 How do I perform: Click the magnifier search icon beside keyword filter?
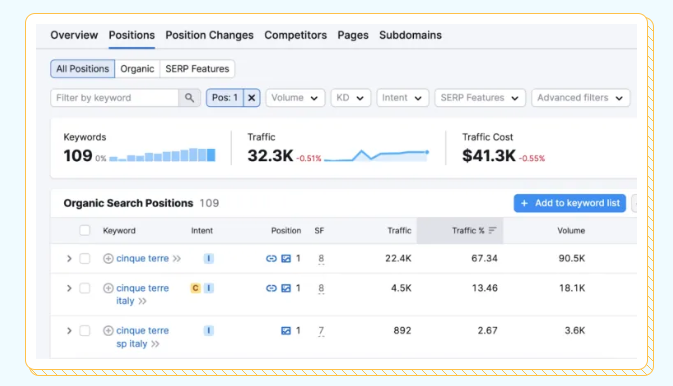(189, 98)
